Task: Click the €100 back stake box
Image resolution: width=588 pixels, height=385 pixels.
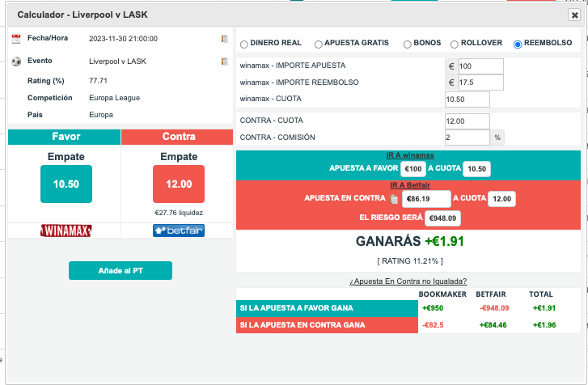Action: 413,169
